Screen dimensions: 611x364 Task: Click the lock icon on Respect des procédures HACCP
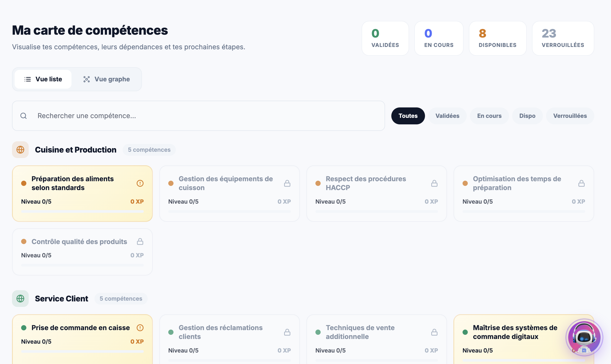click(434, 183)
